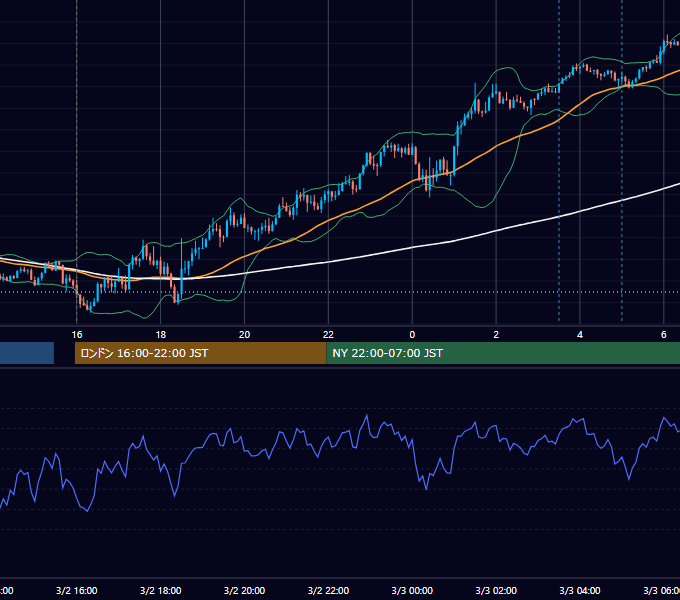Click the "0" hour label on price chart axis
The width and height of the screenshot is (680, 600).
[x=412, y=334]
